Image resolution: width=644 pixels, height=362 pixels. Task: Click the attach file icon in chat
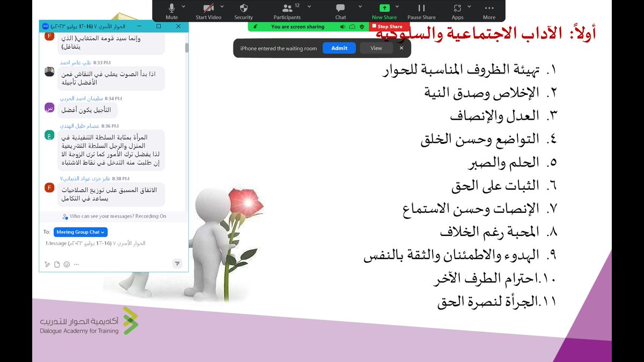coord(57,264)
